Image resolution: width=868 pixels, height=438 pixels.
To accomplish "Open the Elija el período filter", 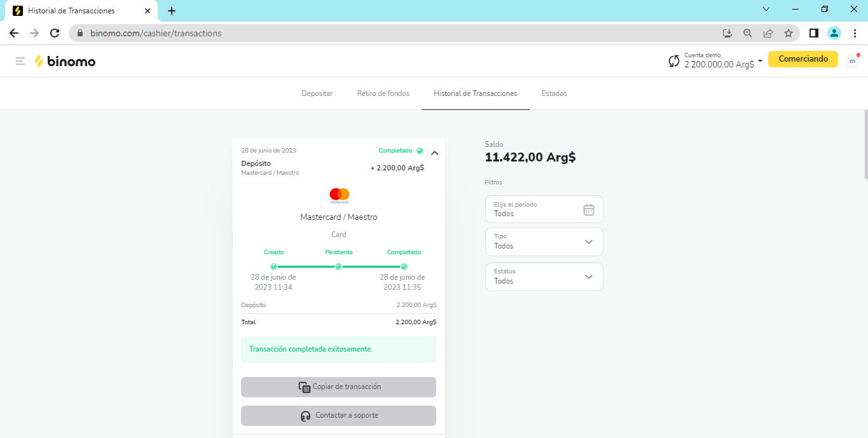I will click(x=544, y=209).
